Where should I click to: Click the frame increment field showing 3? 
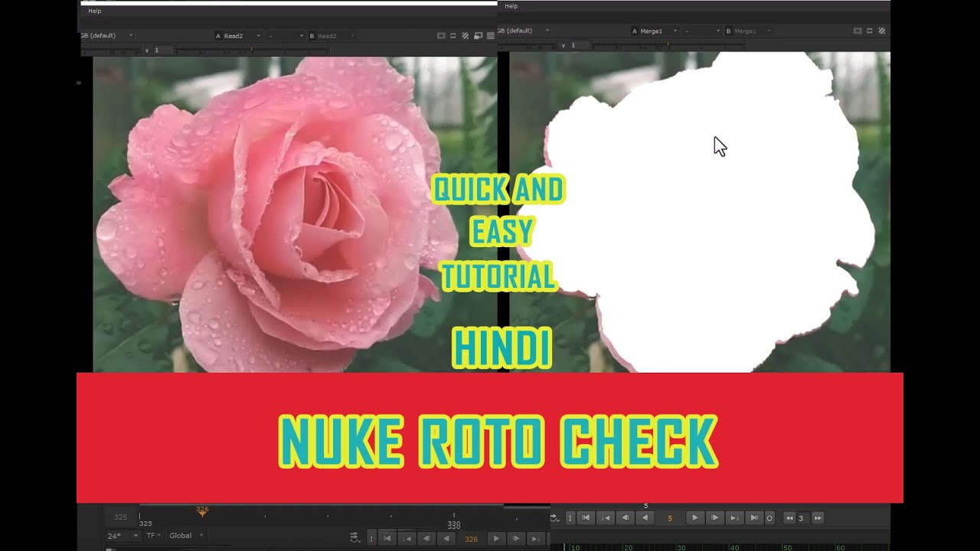(x=803, y=518)
